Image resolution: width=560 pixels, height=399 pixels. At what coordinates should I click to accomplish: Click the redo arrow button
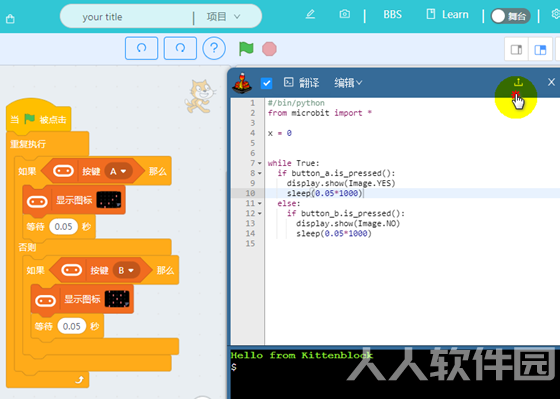pyautogui.click(x=180, y=48)
